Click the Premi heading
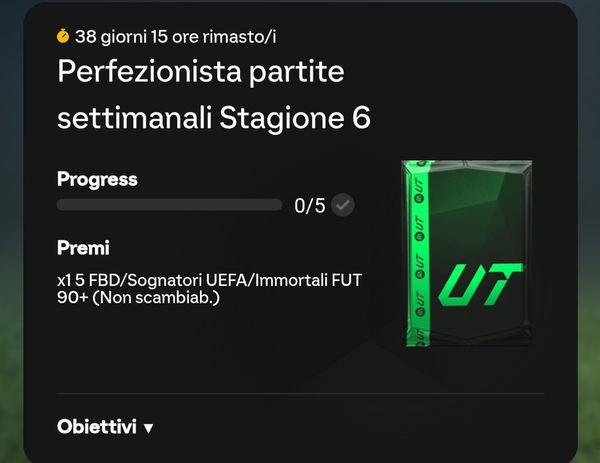 [x=83, y=248]
